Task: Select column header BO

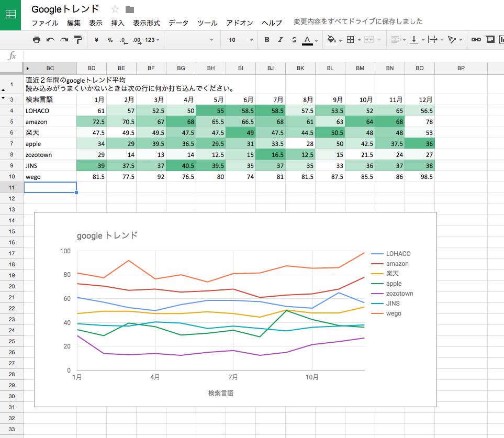Action: (x=419, y=68)
